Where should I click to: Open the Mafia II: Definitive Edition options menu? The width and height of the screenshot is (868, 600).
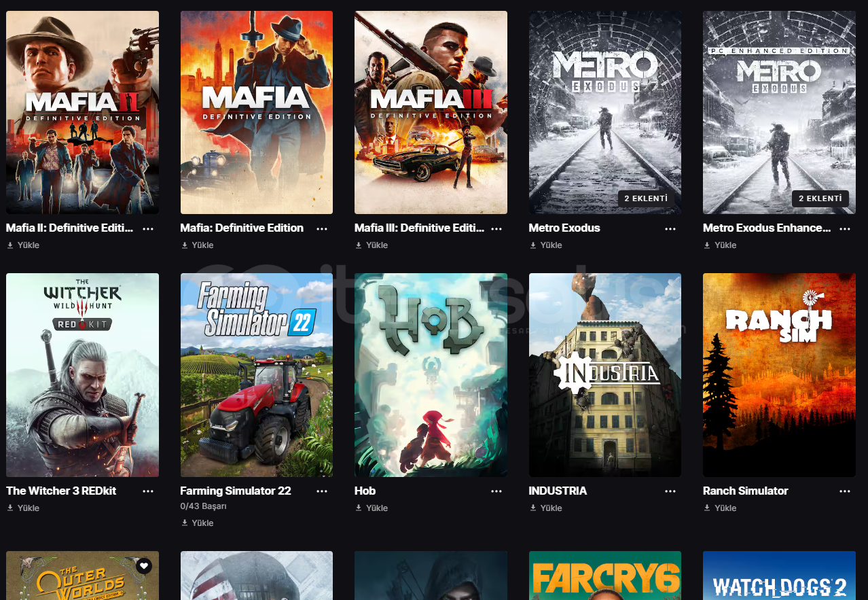pos(148,229)
